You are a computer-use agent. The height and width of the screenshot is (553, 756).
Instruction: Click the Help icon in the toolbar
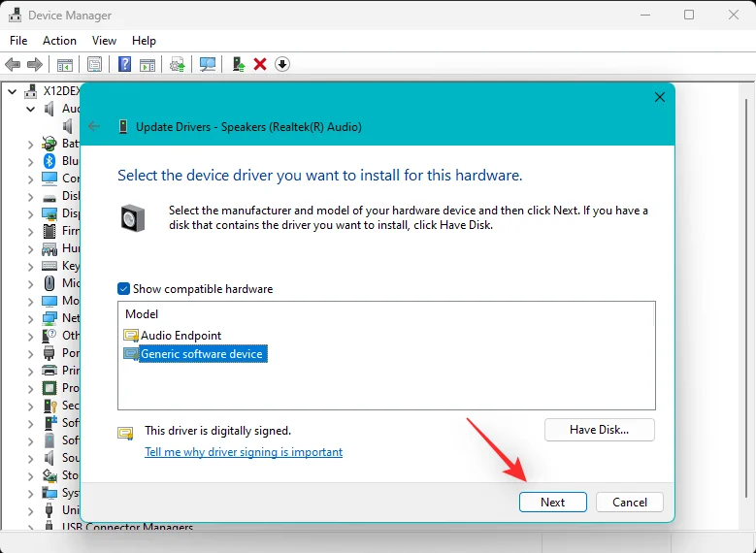124,64
